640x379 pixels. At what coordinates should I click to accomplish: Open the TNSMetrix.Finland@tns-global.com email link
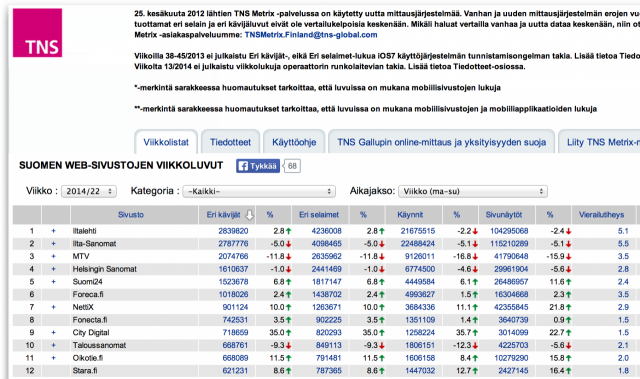tap(311, 35)
